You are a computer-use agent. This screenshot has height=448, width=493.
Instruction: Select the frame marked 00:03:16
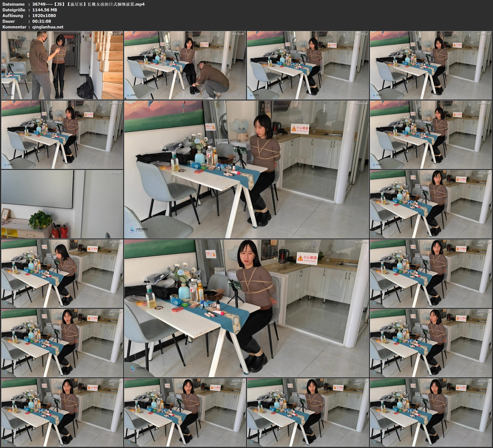185,65
